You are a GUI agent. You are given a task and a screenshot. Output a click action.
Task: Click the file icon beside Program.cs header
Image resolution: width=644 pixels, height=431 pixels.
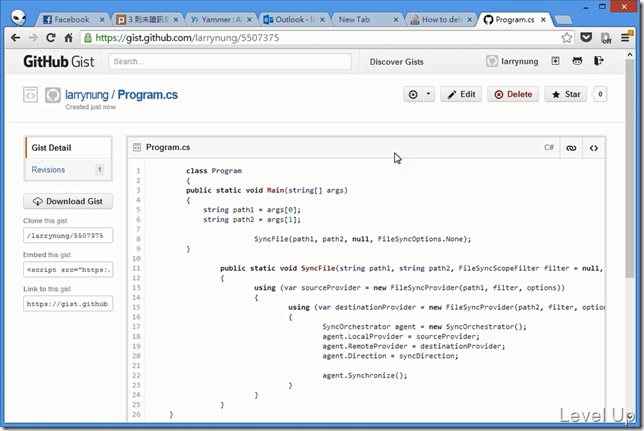pyautogui.click(x=137, y=148)
